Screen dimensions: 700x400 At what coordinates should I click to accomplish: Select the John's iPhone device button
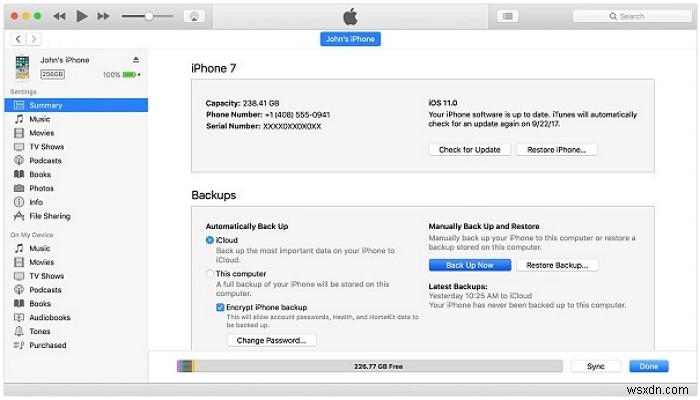coord(350,39)
